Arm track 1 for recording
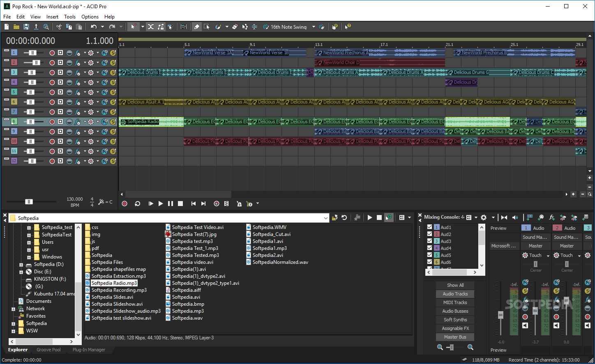Viewport: 595px width, 364px height. (x=52, y=53)
